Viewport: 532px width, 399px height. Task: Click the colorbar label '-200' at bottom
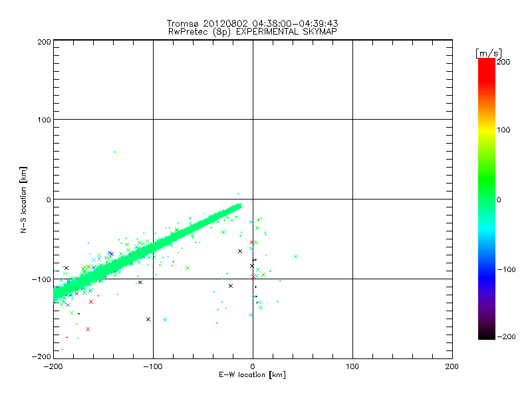[x=506, y=336]
